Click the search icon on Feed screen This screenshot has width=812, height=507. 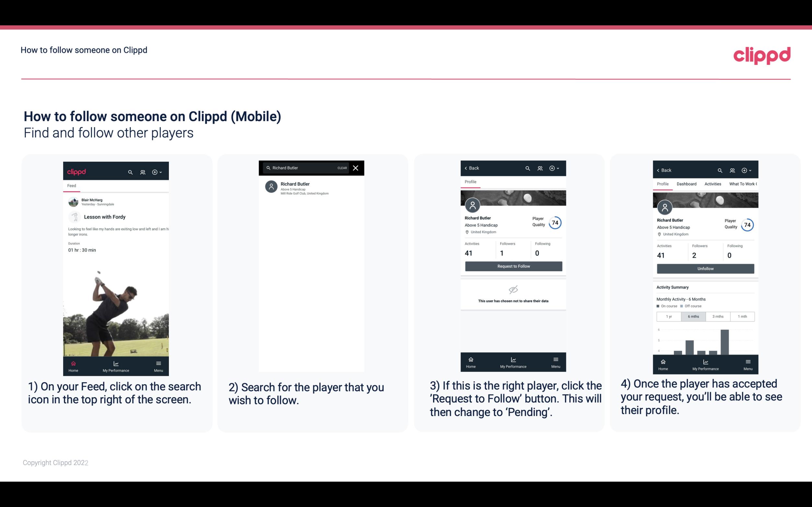tap(130, 172)
